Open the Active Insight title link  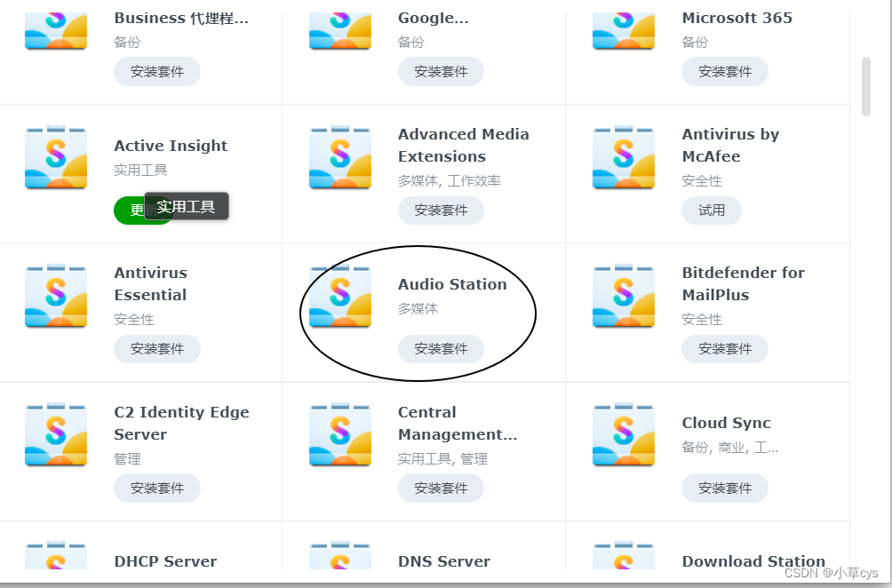pyautogui.click(x=171, y=147)
